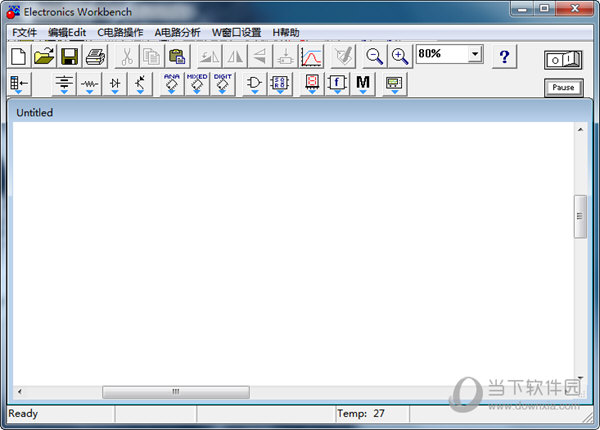Open the Mixed ICs parts bin
This screenshot has height=430, width=600.
(x=197, y=83)
